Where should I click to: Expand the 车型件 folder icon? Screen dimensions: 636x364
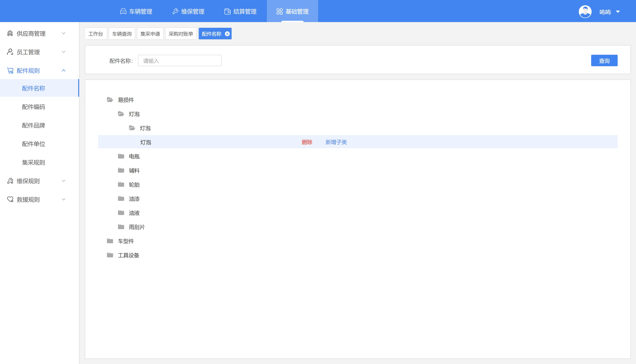(110, 241)
